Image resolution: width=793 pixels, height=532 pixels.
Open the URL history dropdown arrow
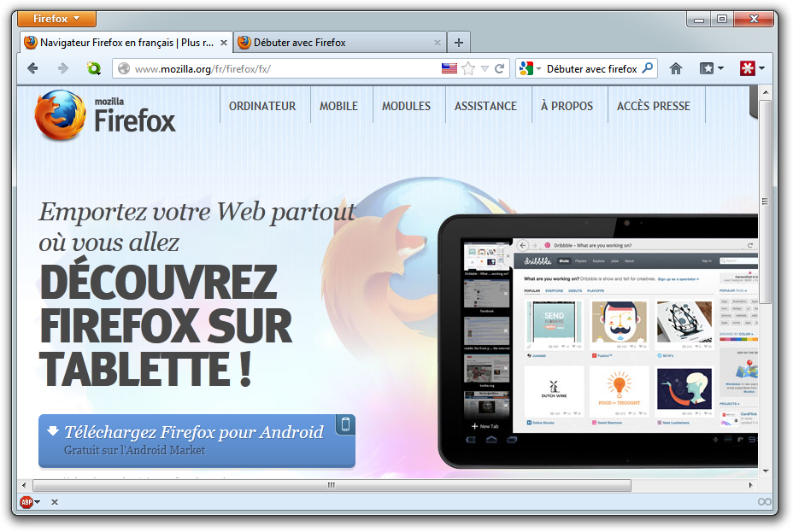pyautogui.click(x=485, y=68)
